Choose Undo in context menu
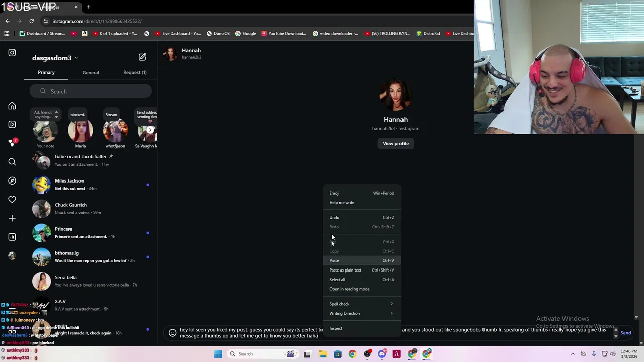 [362, 217]
